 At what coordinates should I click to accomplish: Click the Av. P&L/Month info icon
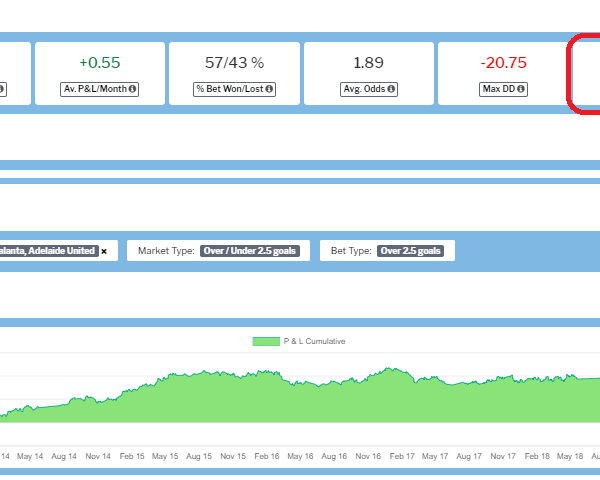pyautogui.click(x=132, y=89)
